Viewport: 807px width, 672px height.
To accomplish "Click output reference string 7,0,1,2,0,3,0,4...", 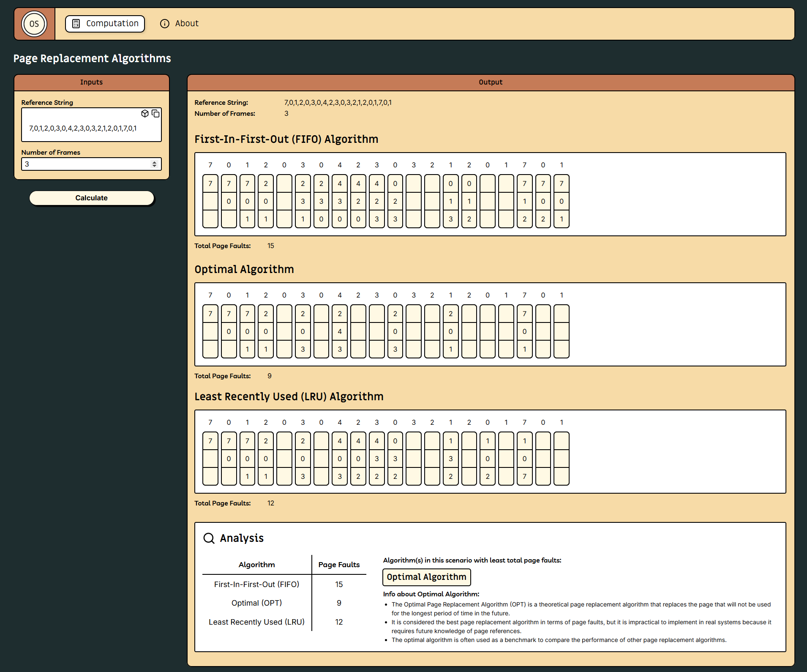I will click(x=338, y=102).
